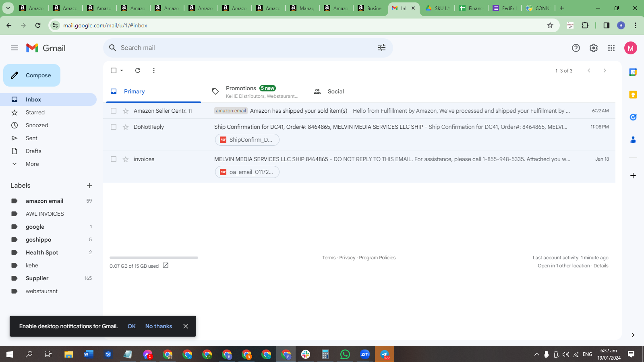Star the Amazon Seller Central email
Image resolution: width=644 pixels, height=362 pixels.
126,111
